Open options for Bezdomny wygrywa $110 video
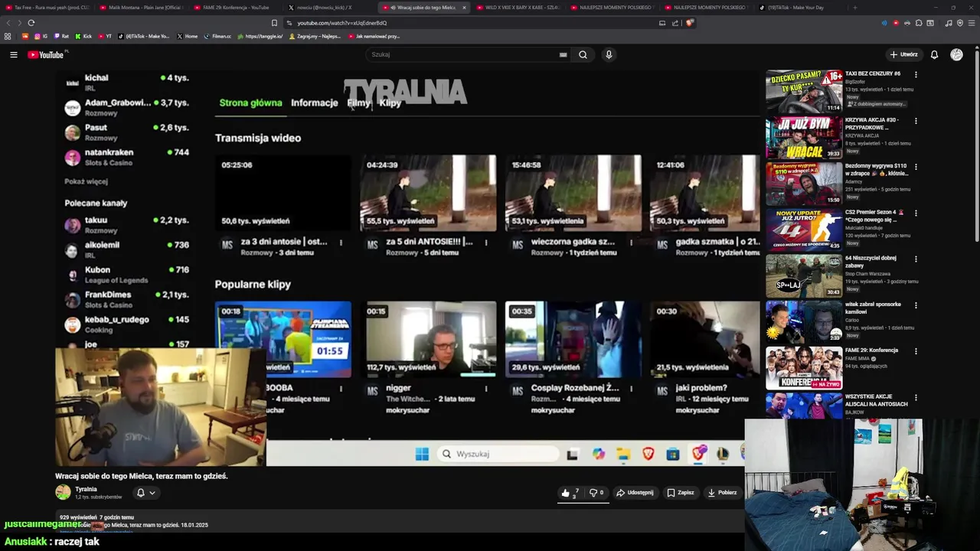The height and width of the screenshot is (551, 980). point(916,167)
